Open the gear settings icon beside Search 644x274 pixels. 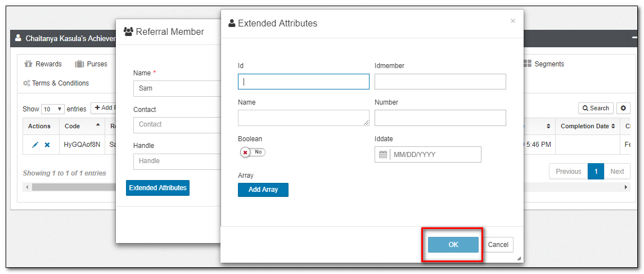623,108
